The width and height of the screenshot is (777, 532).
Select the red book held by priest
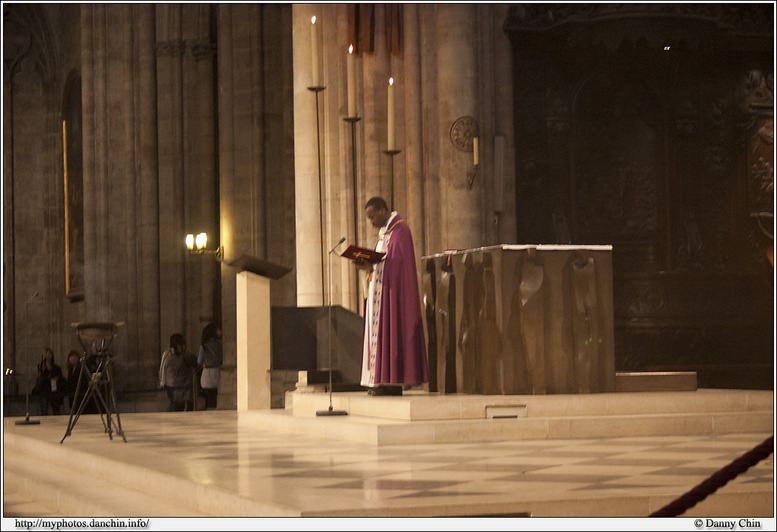[x=362, y=255]
